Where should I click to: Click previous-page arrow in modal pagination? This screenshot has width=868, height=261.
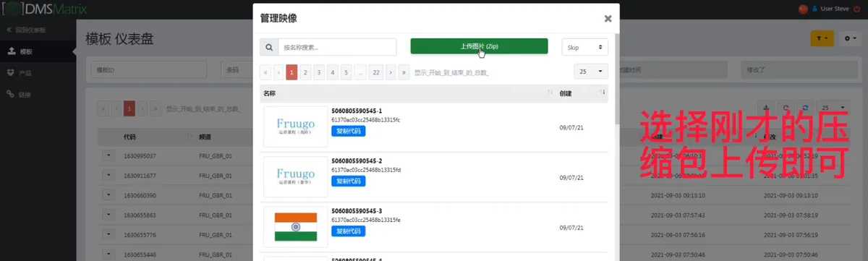(x=278, y=72)
